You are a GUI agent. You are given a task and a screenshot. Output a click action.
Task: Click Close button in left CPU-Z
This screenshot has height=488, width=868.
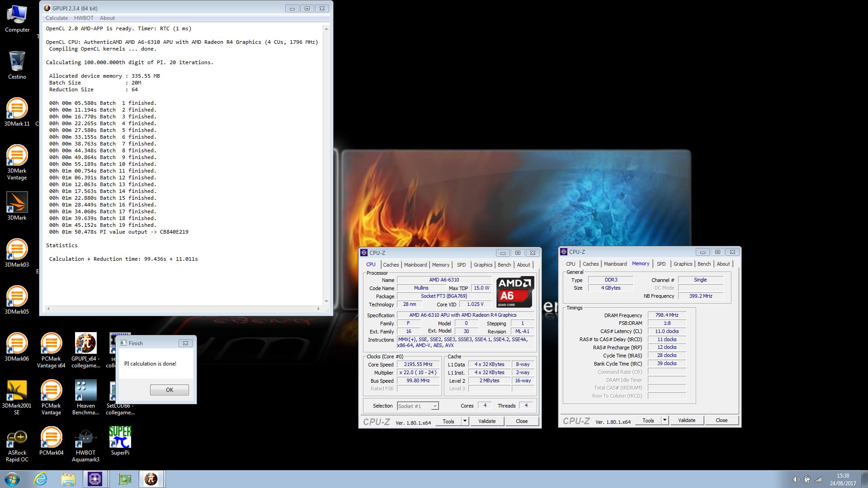[522, 421]
